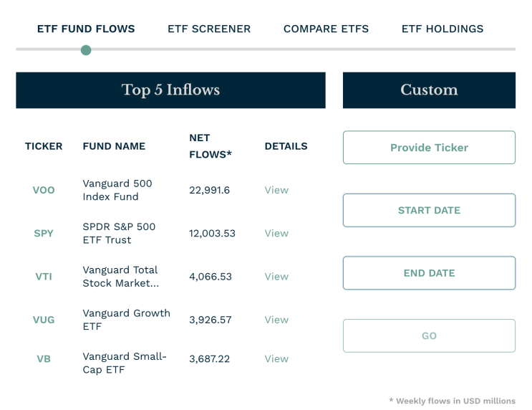This screenshot has height=410, width=532.
Task: Open the Start Date picker
Action: coord(429,211)
